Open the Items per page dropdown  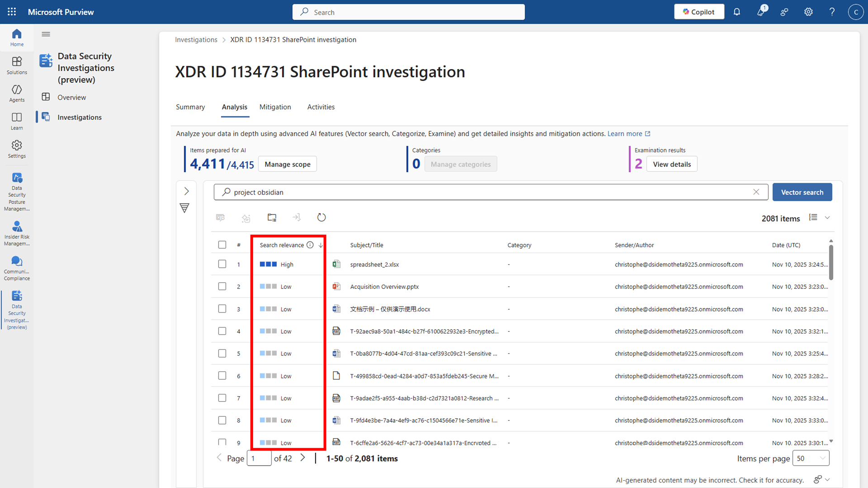(811, 458)
